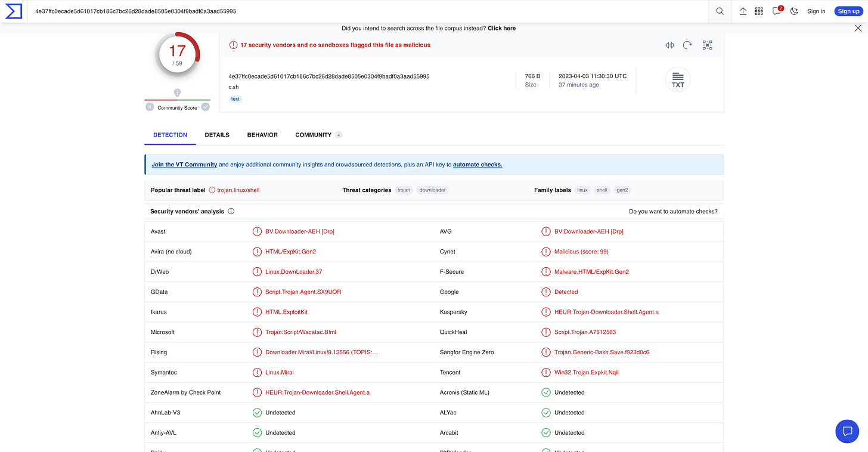
Task: Click 'Do you want to automate checks?'
Action: [x=673, y=211]
